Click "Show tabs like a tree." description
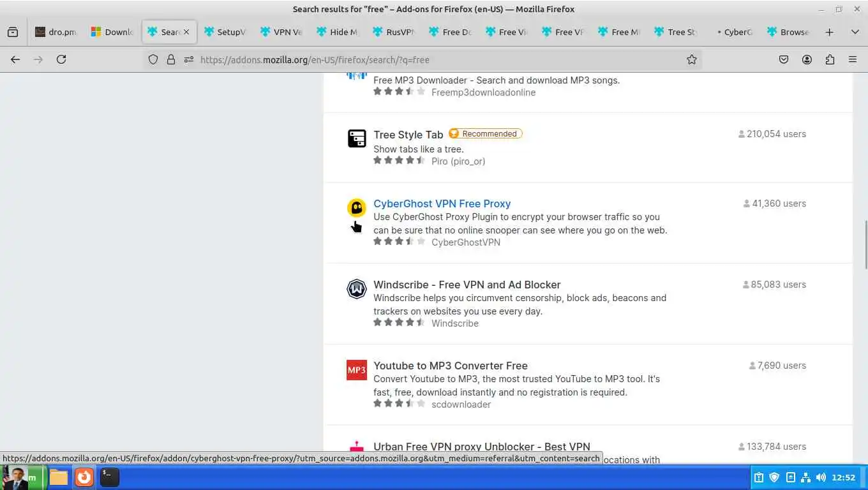This screenshot has width=868, height=490. (x=419, y=149)
